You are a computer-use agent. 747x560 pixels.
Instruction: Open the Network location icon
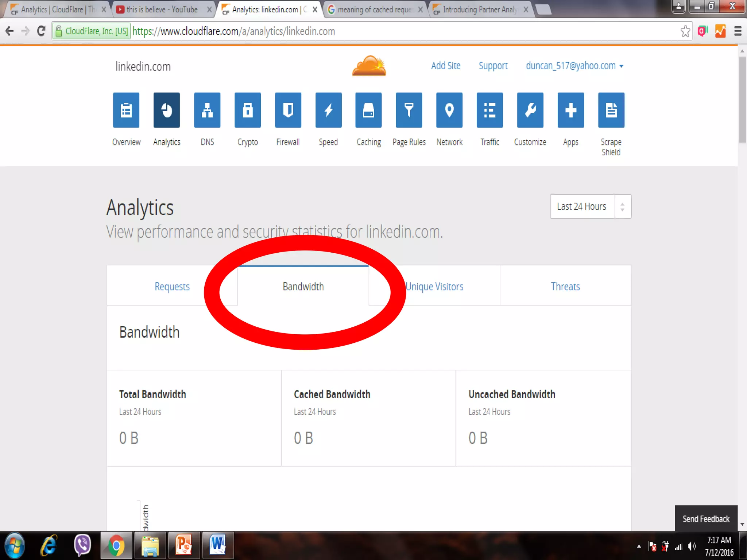pos(449,110)
